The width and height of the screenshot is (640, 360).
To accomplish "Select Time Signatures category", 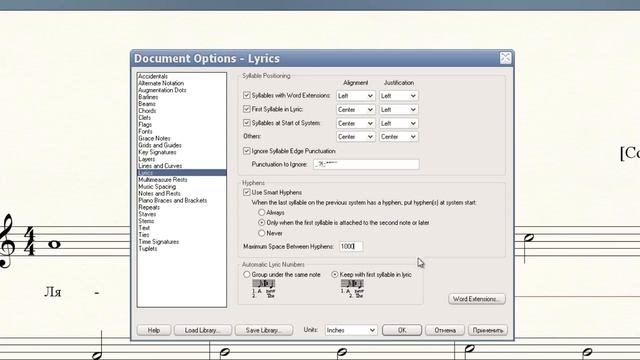I will tap(158, 242).
